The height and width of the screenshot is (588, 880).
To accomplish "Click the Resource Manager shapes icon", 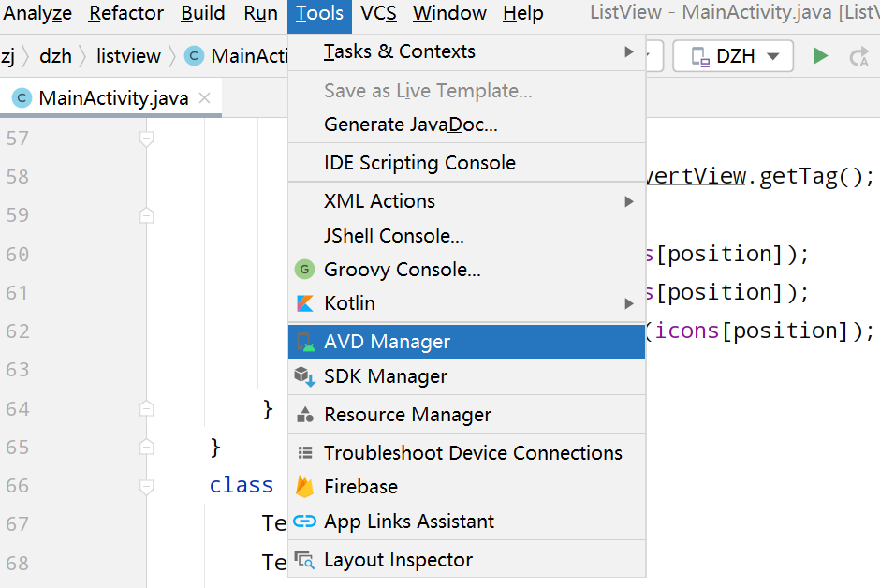I will [x=304, y=415].
